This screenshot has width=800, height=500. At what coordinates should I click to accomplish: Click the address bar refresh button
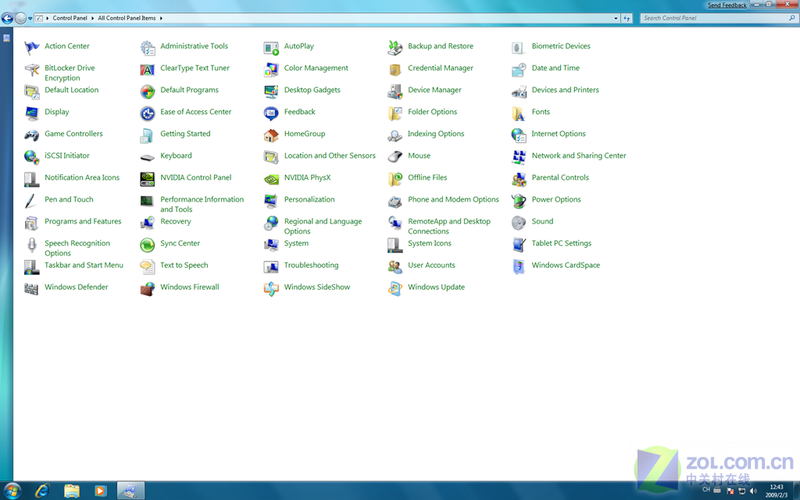click(627, 18)
